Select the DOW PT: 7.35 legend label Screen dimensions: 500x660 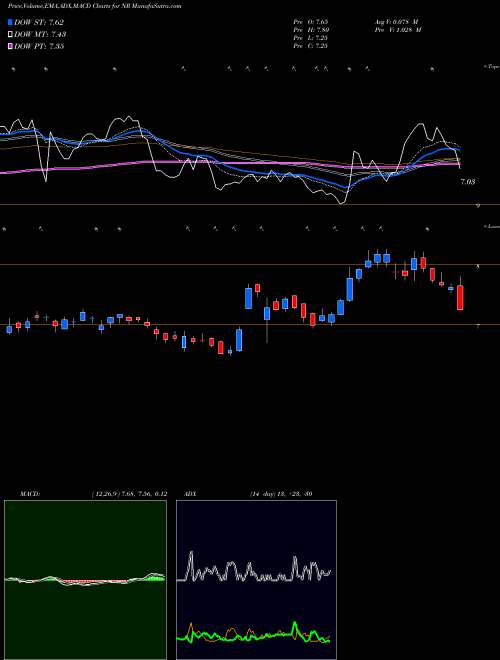(39, 46)
